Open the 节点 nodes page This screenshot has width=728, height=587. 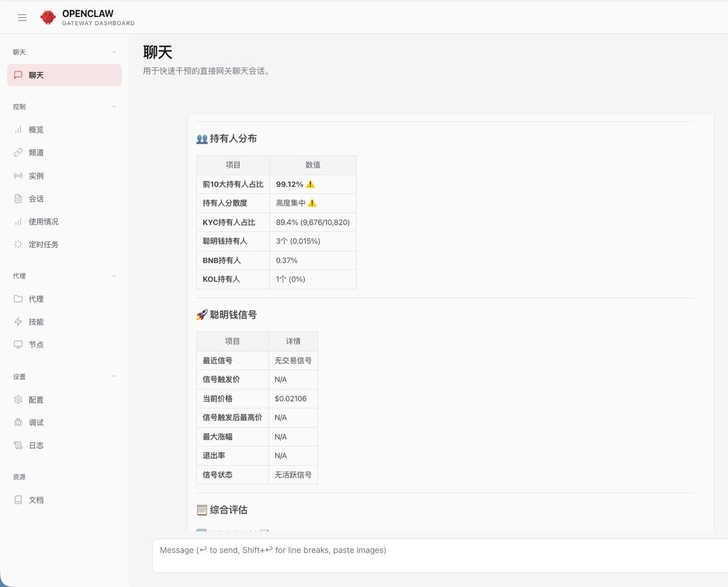click(x=64, y=345)
